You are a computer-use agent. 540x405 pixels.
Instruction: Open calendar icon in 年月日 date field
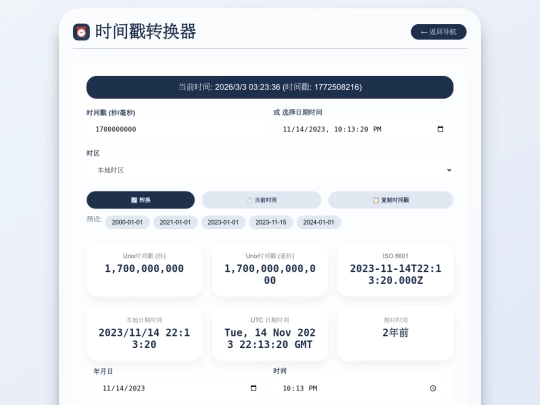tap(253, 388)
